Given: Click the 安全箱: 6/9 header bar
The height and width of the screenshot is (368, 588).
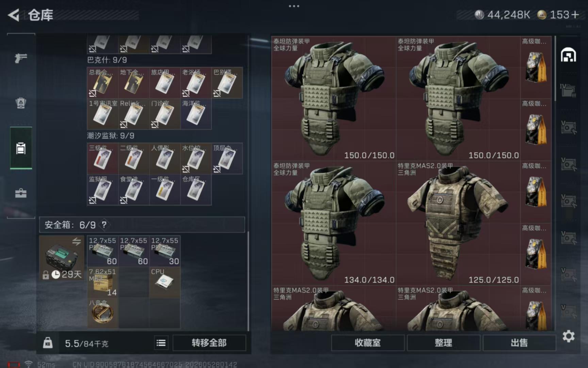Looking at the screenshot, I should pyautogui.click(x=142, y=225).
